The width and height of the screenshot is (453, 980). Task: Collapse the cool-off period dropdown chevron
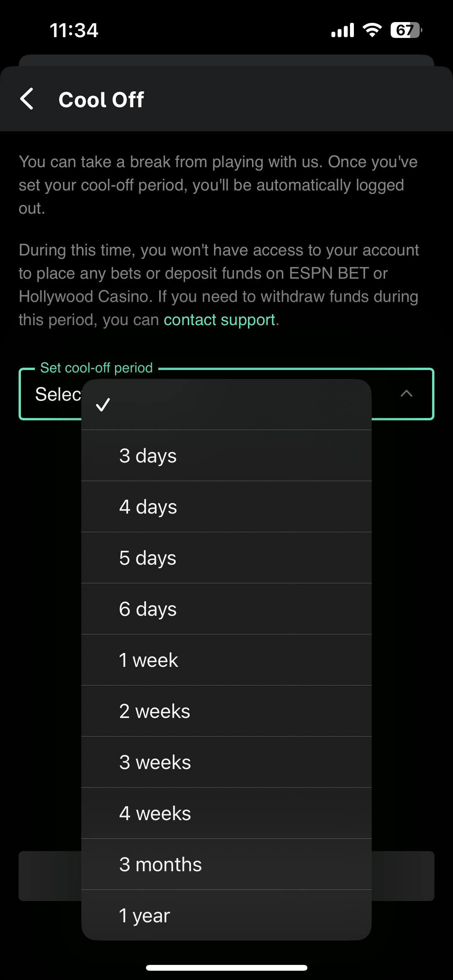click(406, 394)
